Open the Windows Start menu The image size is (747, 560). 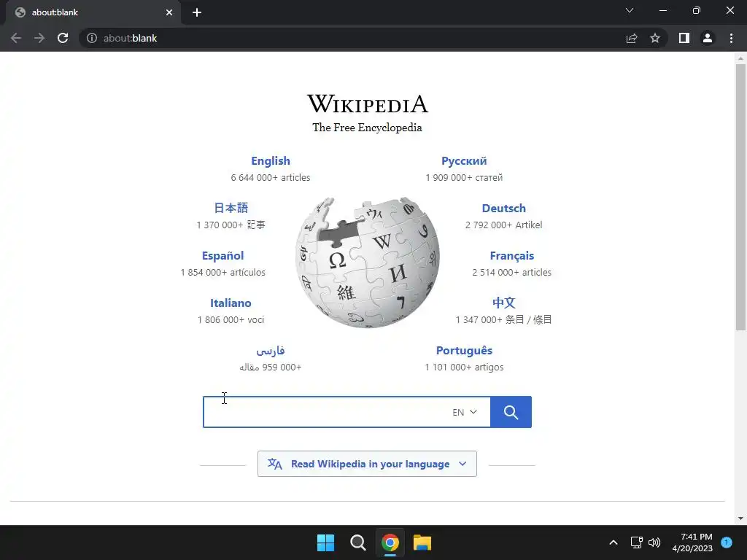tap(326, 542)
